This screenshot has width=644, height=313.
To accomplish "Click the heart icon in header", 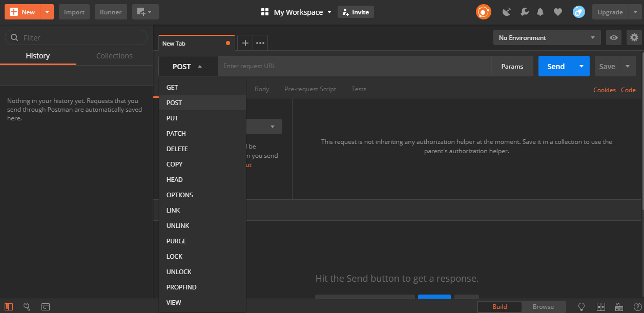I will [558, 12].
